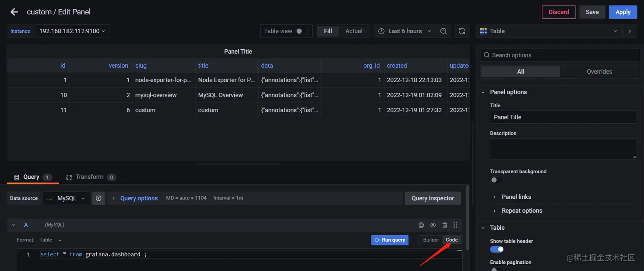Open visualization type Table dropdown
This screenshot has height=271, width=644.
tap(549, 31)
